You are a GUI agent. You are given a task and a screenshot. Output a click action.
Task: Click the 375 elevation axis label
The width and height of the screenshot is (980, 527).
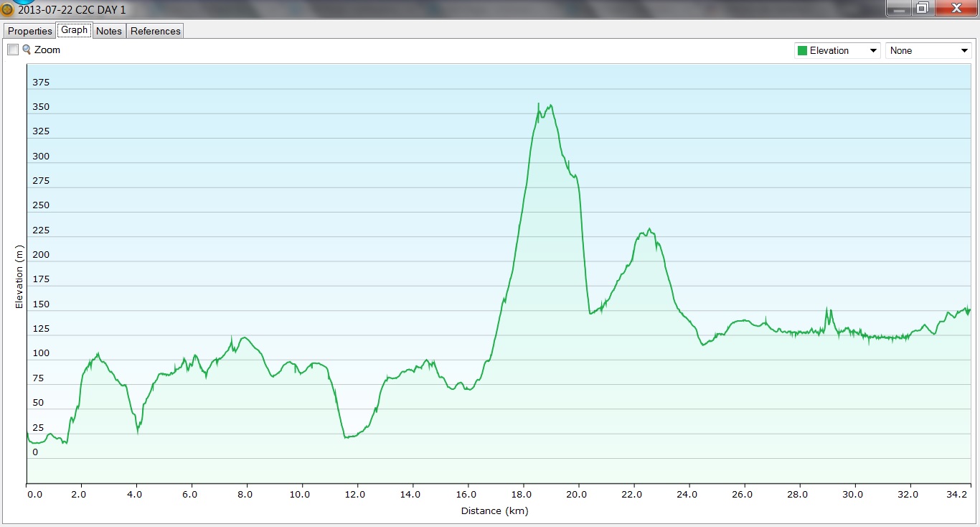click(x=41, y=83)
